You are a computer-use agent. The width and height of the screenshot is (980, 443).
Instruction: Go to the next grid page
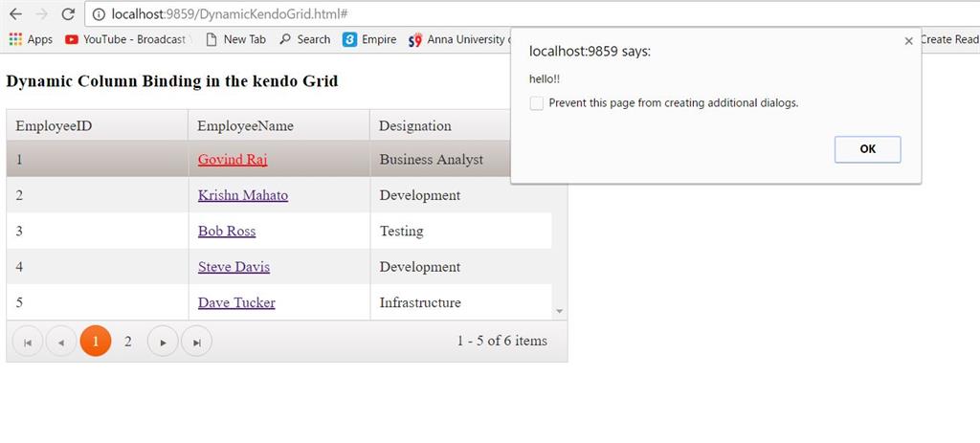click(163, 342)
